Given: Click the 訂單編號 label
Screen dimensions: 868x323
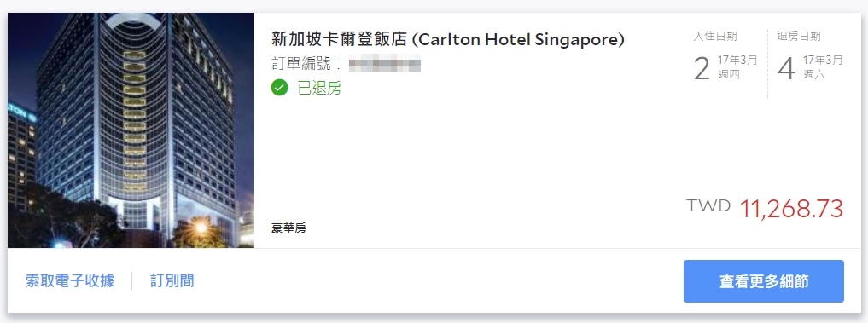Looking at the screenshot, I should coord(301,64).
